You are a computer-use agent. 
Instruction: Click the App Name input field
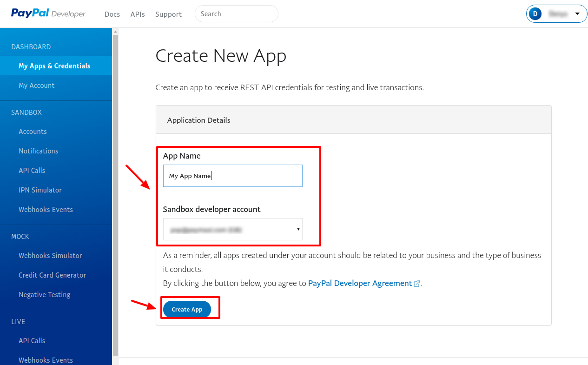pyautogui.click(x=233, y=176)
